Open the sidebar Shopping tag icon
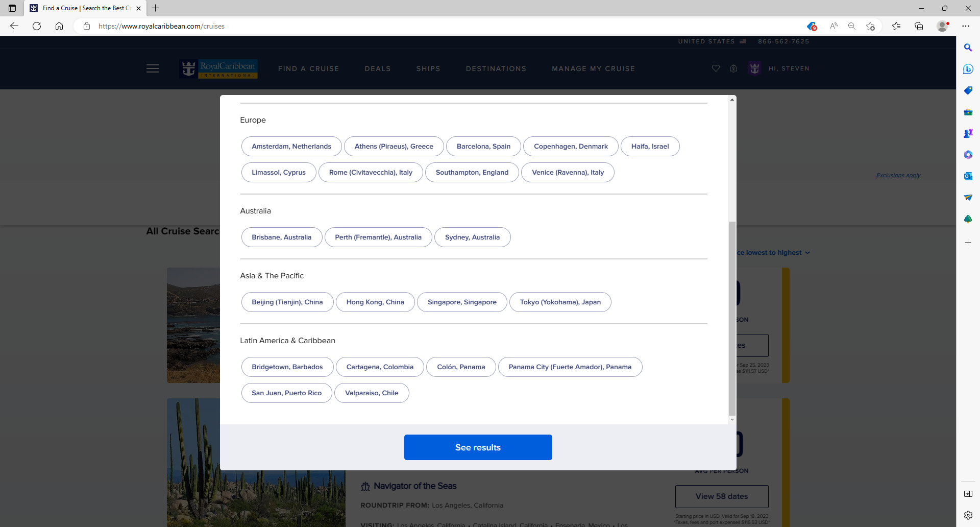980x527 pixels. coord(968,90)
